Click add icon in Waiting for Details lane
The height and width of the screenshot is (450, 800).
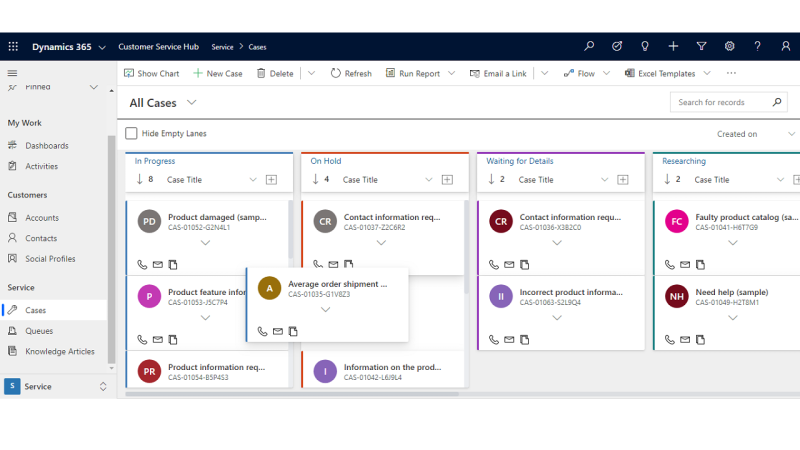click(622, 180)
